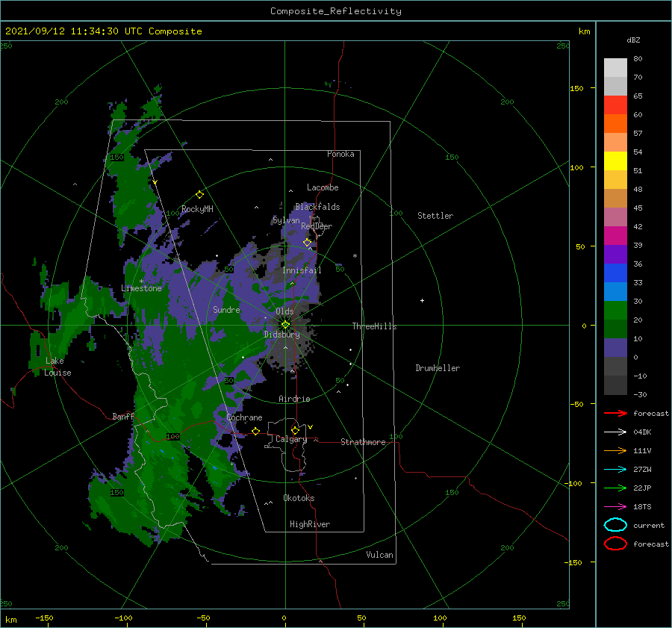Click the white plus marker west of Drumheller

[x=422, y=300]
